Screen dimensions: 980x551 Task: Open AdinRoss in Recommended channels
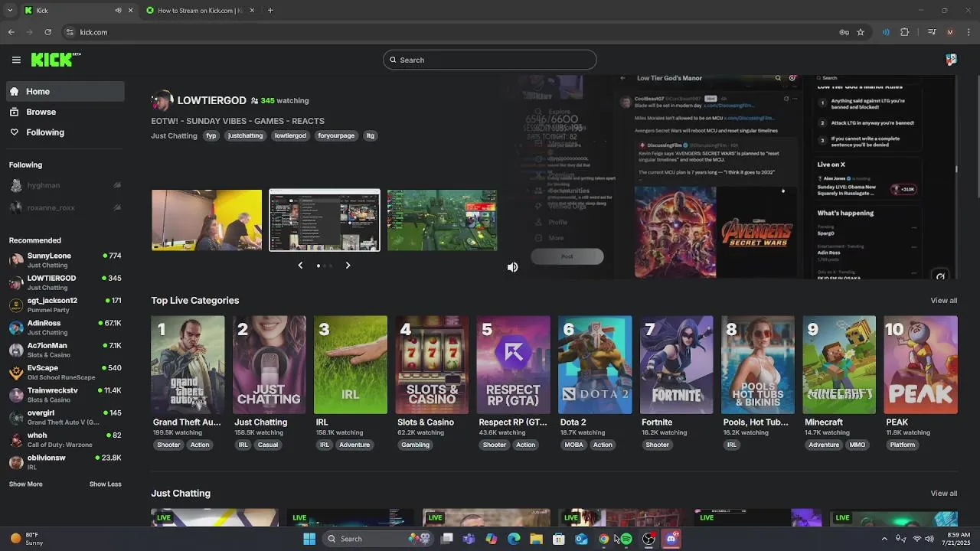(65, 327)
